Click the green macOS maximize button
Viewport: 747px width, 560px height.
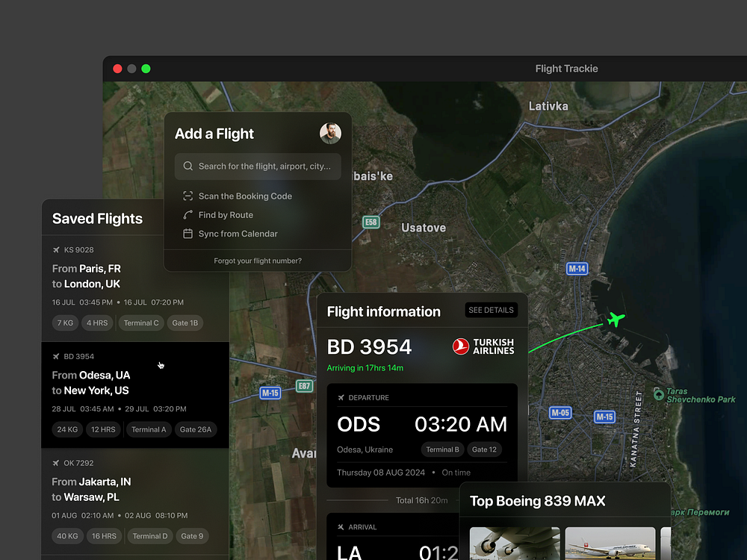click(x=146, y=69)
